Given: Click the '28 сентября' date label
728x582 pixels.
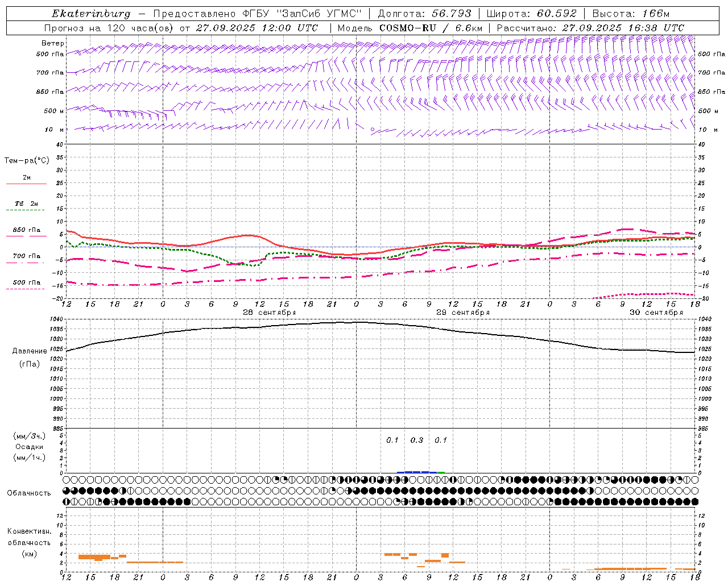Looking at the screenshot, I should pyautogui.click(x=270, y=313).
